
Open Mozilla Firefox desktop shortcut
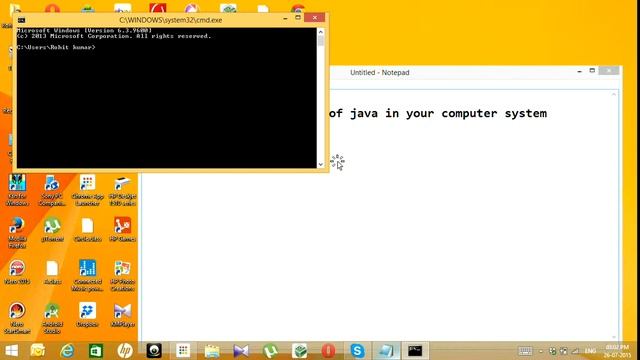tap(17, 233)
